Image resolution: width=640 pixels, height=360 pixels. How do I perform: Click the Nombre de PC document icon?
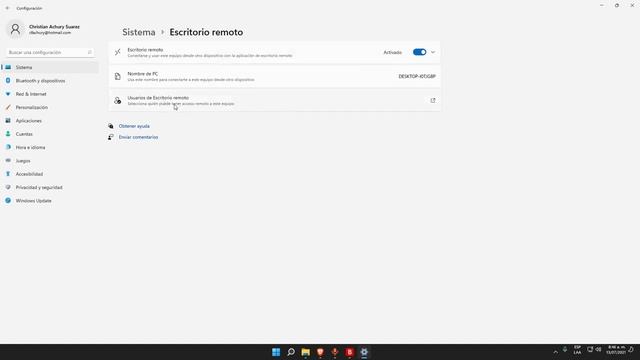coord(118,76)
